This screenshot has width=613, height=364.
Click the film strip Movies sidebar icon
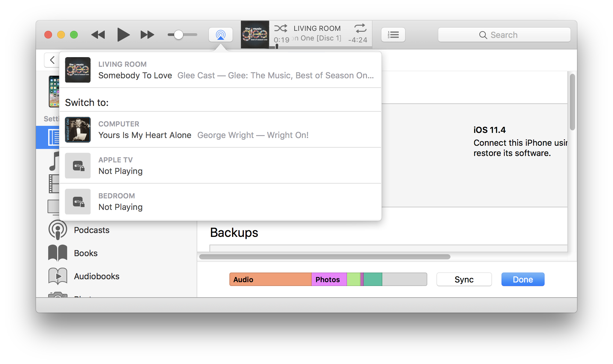tap(54, 184)
